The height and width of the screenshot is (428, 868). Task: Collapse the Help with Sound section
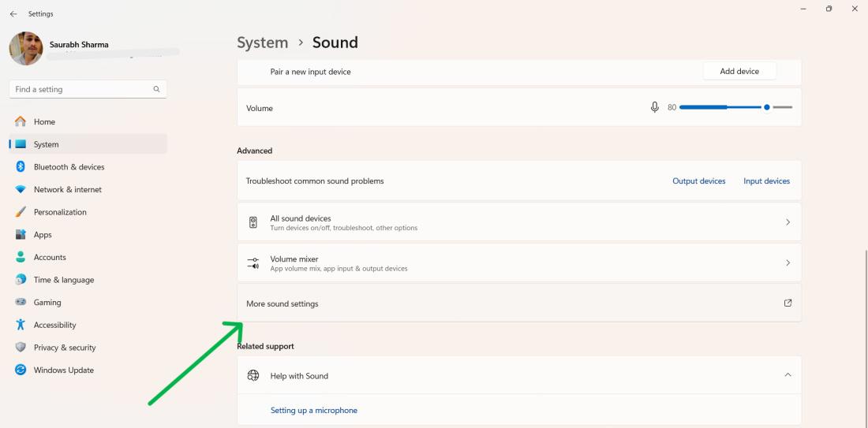pyautogui.click(x=788, y=375)
